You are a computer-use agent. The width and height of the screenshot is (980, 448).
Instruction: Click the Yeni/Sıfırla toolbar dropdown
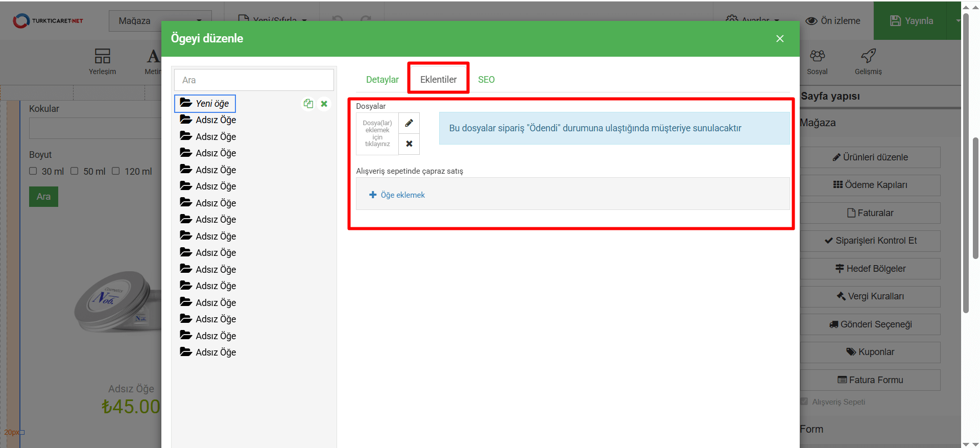click(x=273, y=20)
